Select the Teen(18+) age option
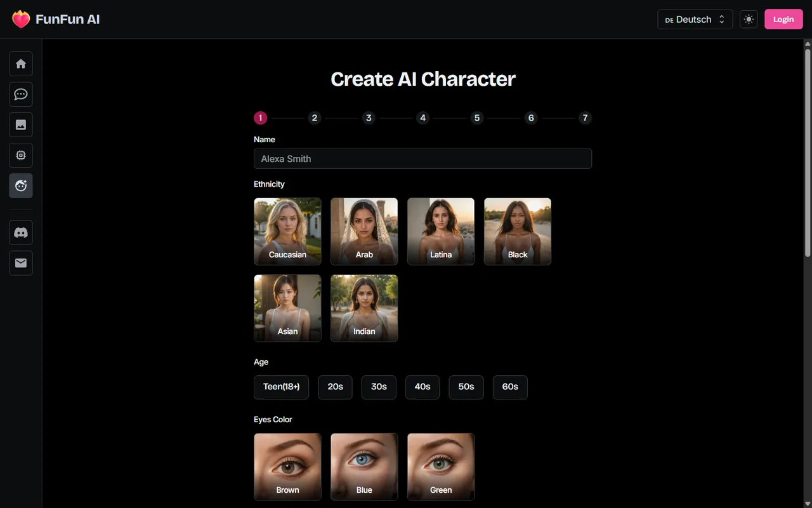812x508 pixels. [281, 387]
